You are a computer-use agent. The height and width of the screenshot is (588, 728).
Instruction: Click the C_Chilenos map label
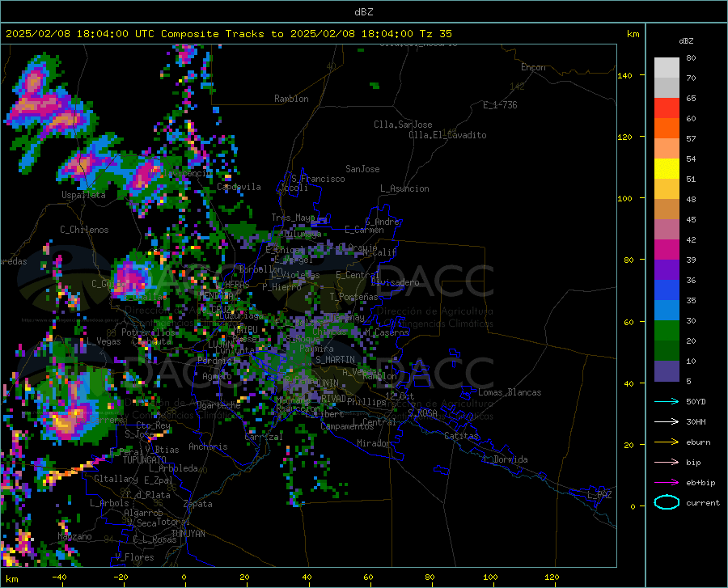click(x=84, y=230)
